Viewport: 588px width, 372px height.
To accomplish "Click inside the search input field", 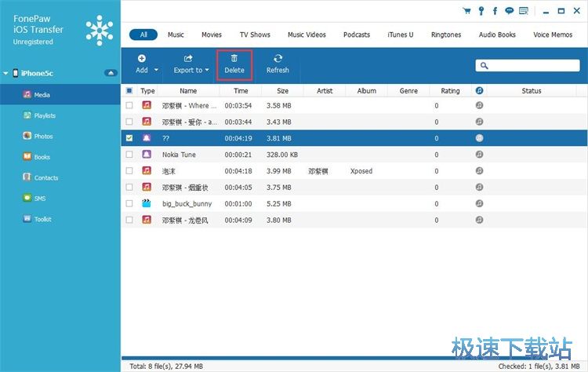I will [528, 66].
